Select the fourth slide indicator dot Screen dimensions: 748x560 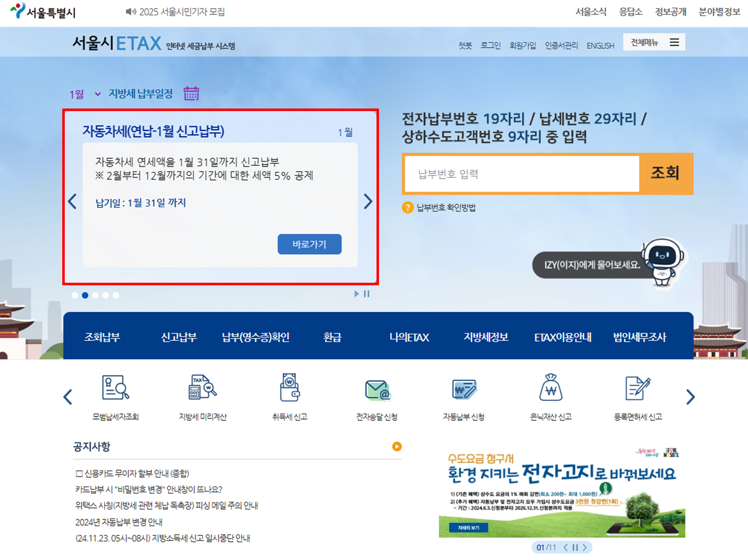coord(106,295)
